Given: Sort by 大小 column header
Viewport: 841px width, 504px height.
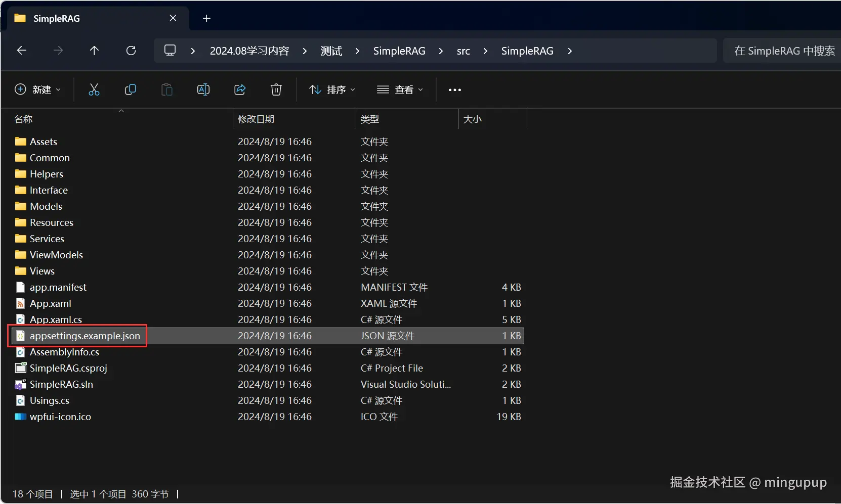Looking at the screenshot, I should [473, 119].
